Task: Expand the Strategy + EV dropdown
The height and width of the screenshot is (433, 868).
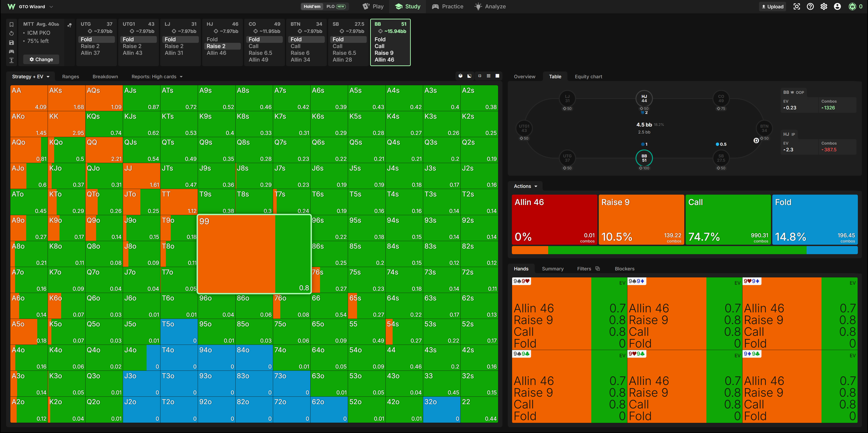Action: coord(31,76)
